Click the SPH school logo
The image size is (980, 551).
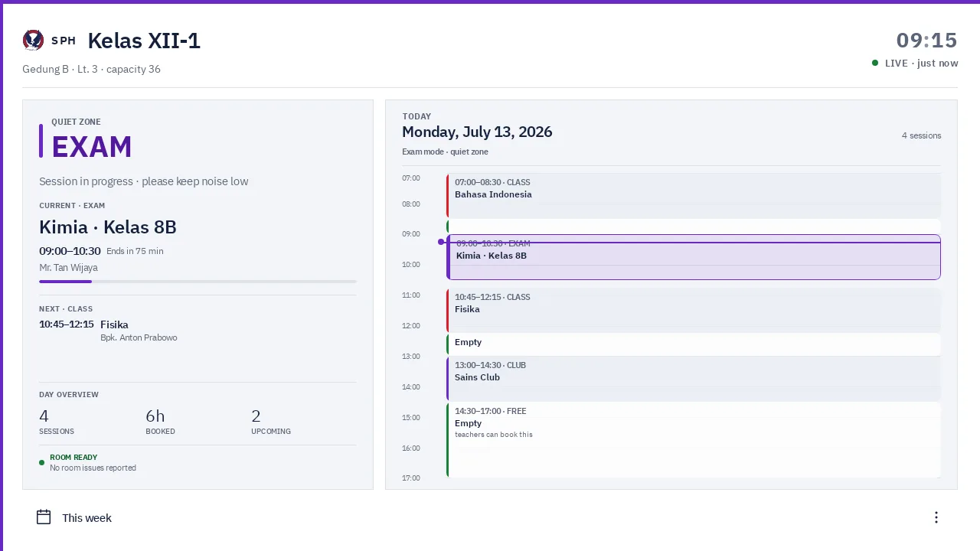(33, 41)
